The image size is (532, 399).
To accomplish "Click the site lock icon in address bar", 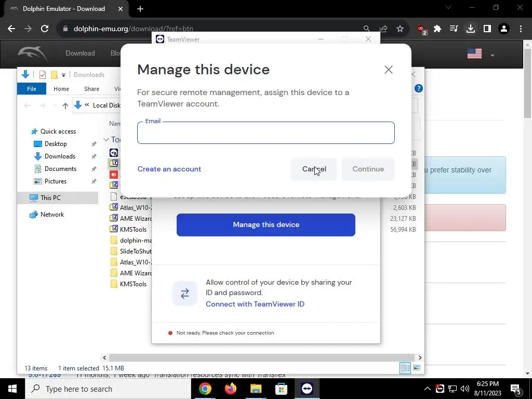I will [x=65, y=29].
